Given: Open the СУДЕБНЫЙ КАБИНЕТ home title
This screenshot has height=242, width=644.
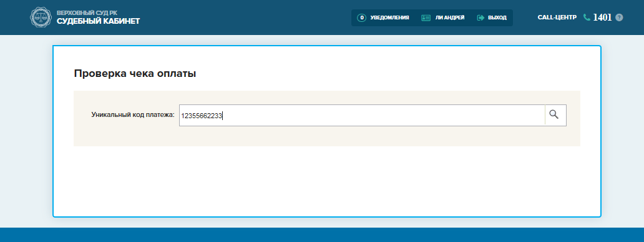Looking at the screenshot, I should (x=98, y=21).
